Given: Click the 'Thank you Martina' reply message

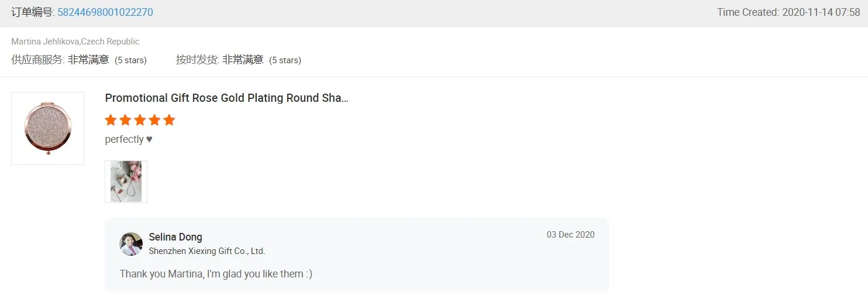Looking at the screenshot, I should coord(216,274).
